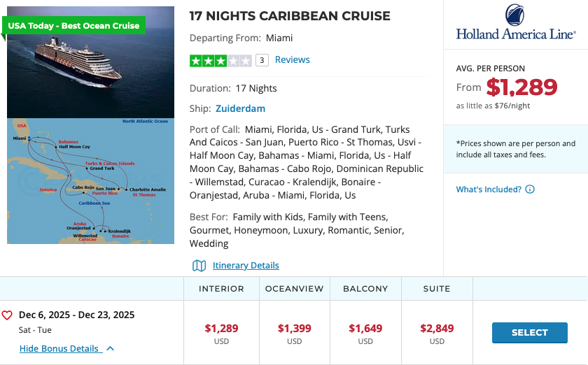The height and width of the screenshot is (365, 588).
Task: Click the green star rating icons
Action: 220,61
